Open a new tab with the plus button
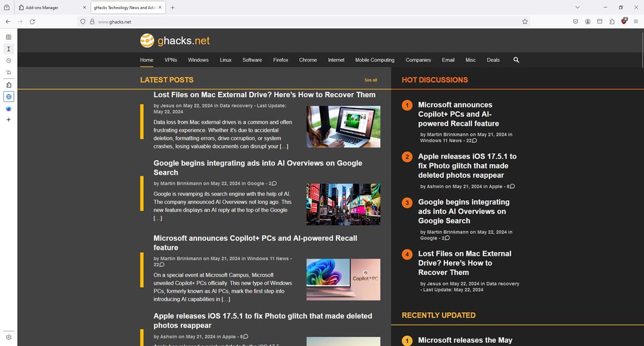Image resolution: width=644 pixels, height=346 pixels. [172, 8]
